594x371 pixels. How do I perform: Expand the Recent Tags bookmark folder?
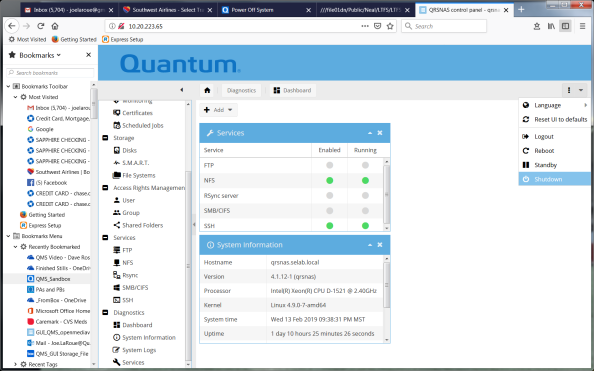(x=15, y=364)
